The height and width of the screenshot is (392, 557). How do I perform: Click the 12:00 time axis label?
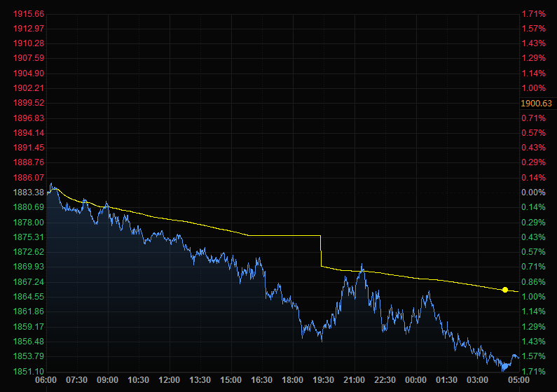[170, 379]
